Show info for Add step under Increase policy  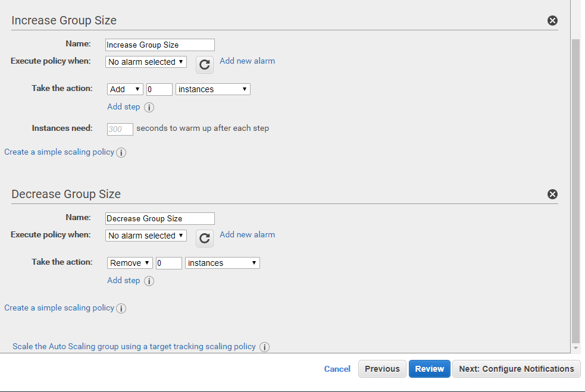(149, 108)
